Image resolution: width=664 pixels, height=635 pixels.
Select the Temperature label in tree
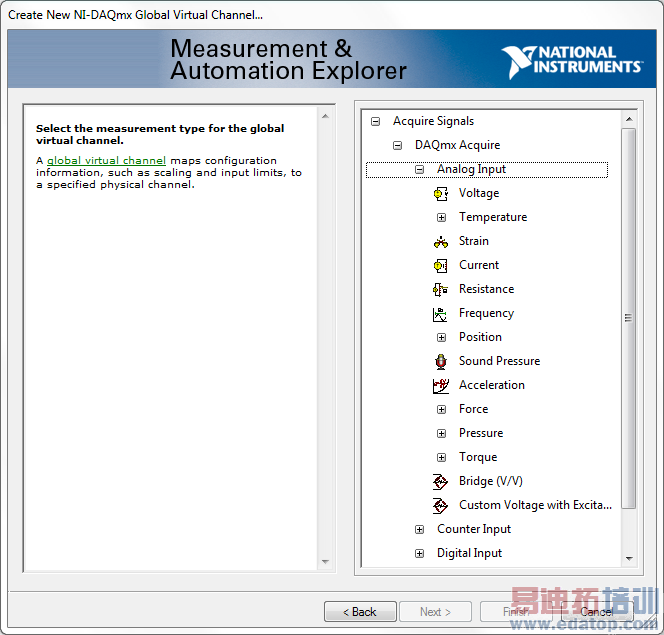(x=493, y=217)
